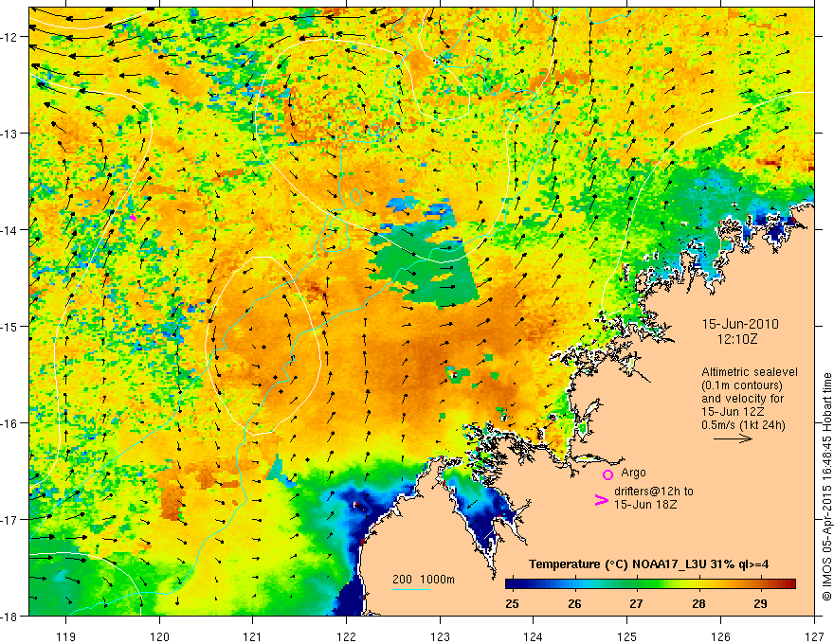The width and height of the screenshot is (834, 644).
Task: Click the '15-Jun 12Z' velocity date text
Action: click(x=733, y=412)
